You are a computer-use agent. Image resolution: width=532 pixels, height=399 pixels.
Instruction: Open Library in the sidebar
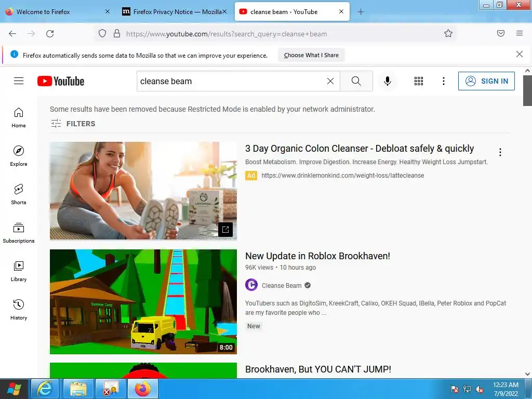[19, 271]
